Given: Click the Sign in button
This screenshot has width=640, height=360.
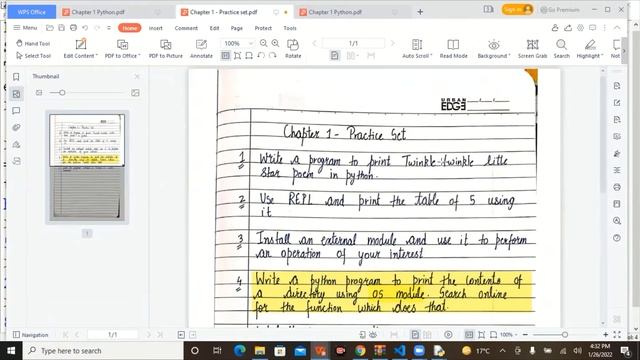Looking at the screenshot, I should click(x=517, y=9).
